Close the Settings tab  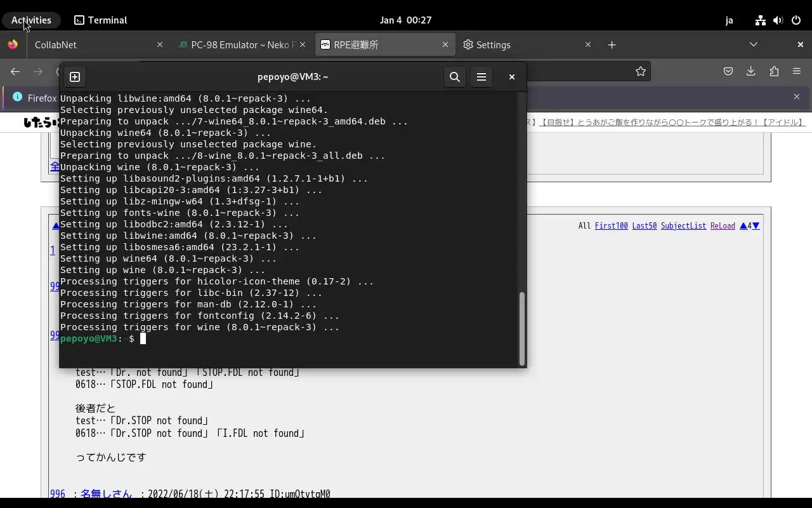click(588, 44)
